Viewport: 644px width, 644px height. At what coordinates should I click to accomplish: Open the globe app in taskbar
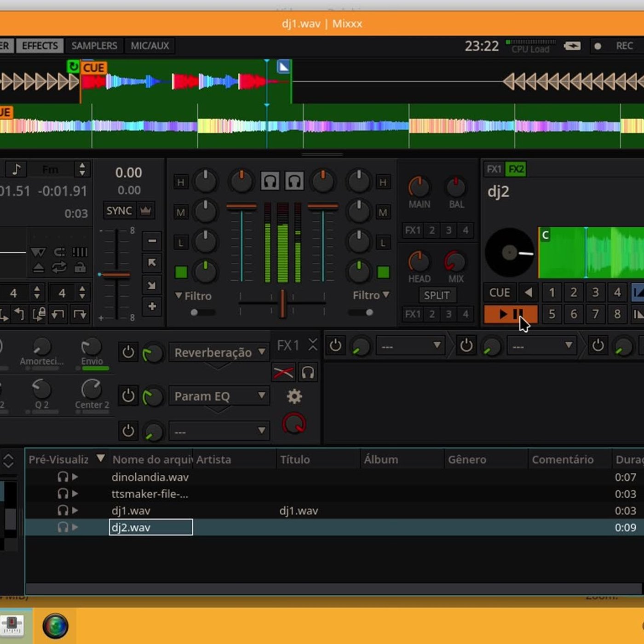(55, 626)
